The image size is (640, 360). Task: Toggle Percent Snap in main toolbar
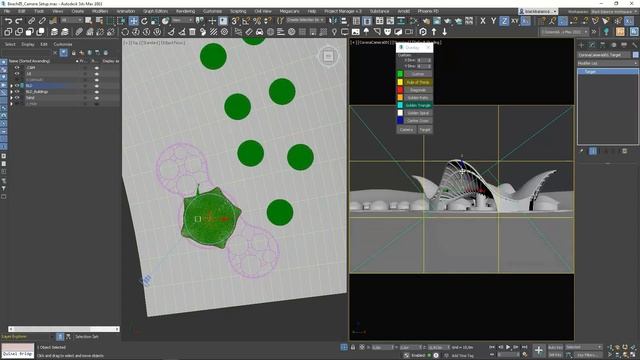pos(257,20)
